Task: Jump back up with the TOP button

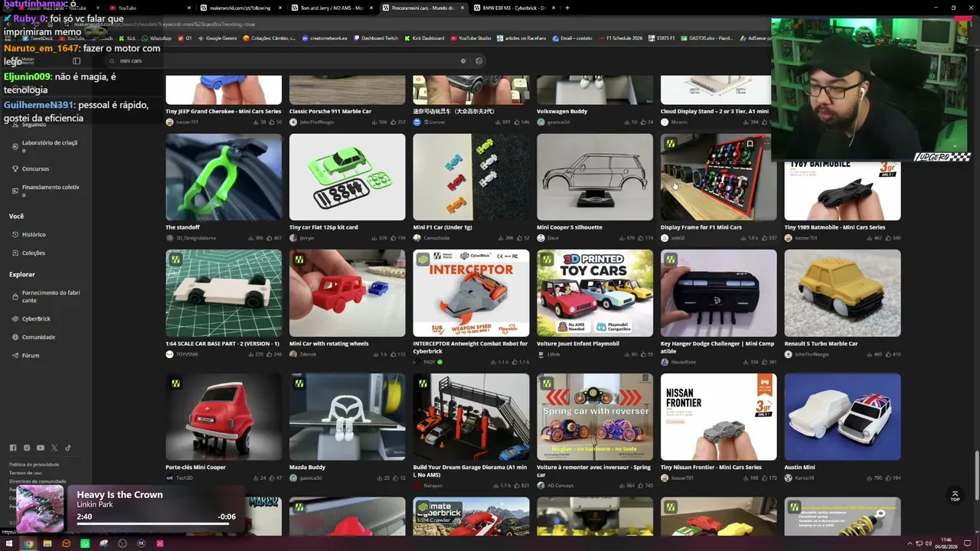Action: (x=955, y=497)
